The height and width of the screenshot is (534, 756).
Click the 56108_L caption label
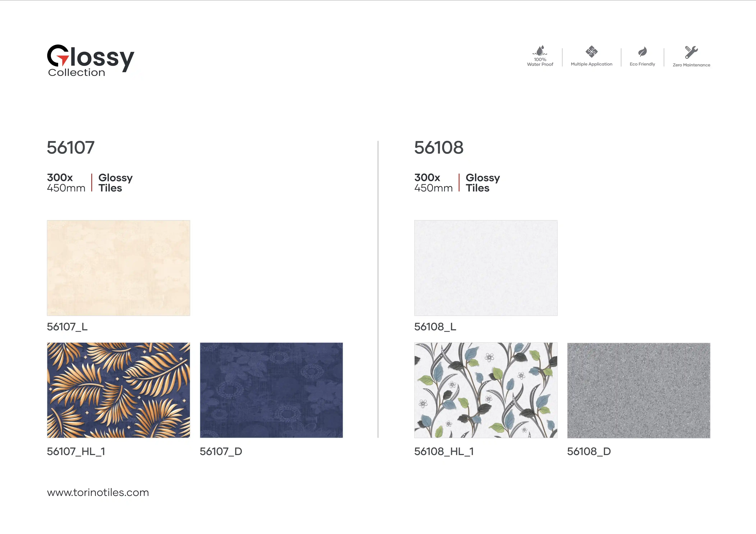435,326
